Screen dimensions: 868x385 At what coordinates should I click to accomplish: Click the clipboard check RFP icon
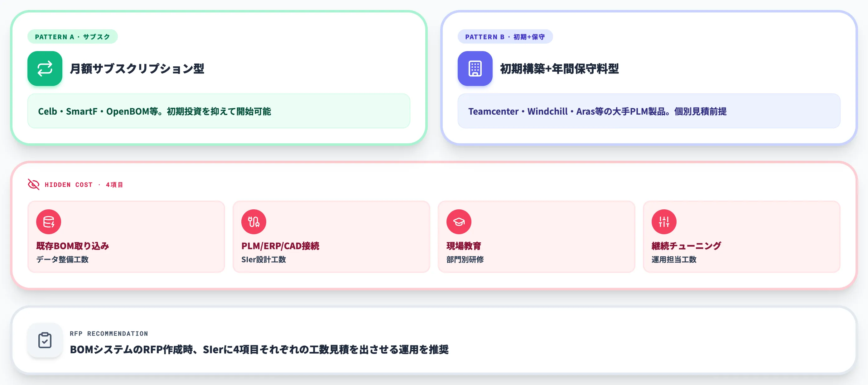pyautogui.click(x=45, y=340)
